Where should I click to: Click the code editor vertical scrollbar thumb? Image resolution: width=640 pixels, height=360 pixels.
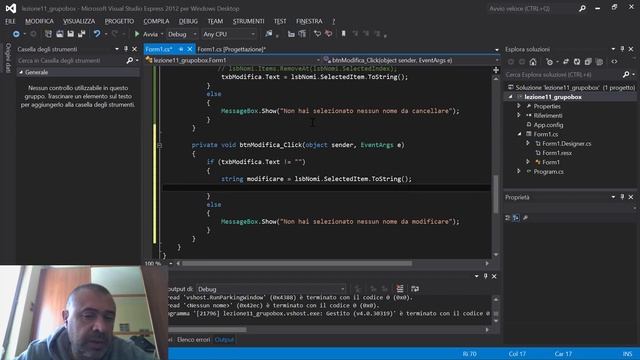[496, 194]
